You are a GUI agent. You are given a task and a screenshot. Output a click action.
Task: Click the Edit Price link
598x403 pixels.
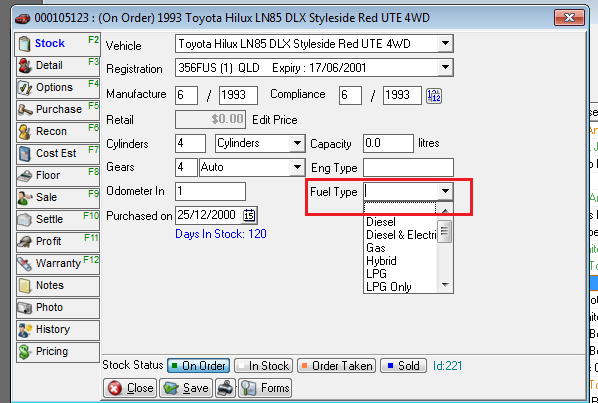pyautogui.click(x=275, y=120)
